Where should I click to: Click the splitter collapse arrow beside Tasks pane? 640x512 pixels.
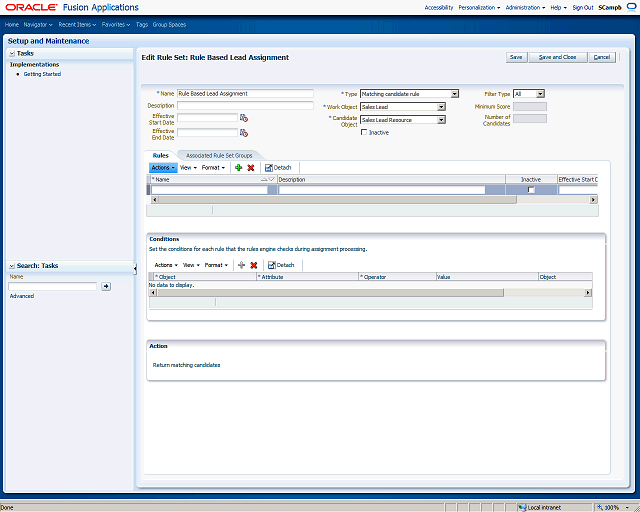135,268
